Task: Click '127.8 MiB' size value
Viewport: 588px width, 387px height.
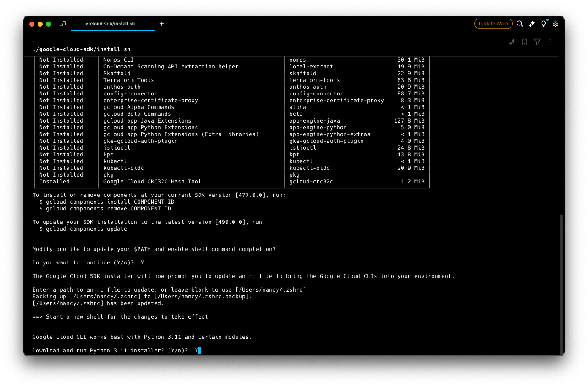Action: [409, 121]
